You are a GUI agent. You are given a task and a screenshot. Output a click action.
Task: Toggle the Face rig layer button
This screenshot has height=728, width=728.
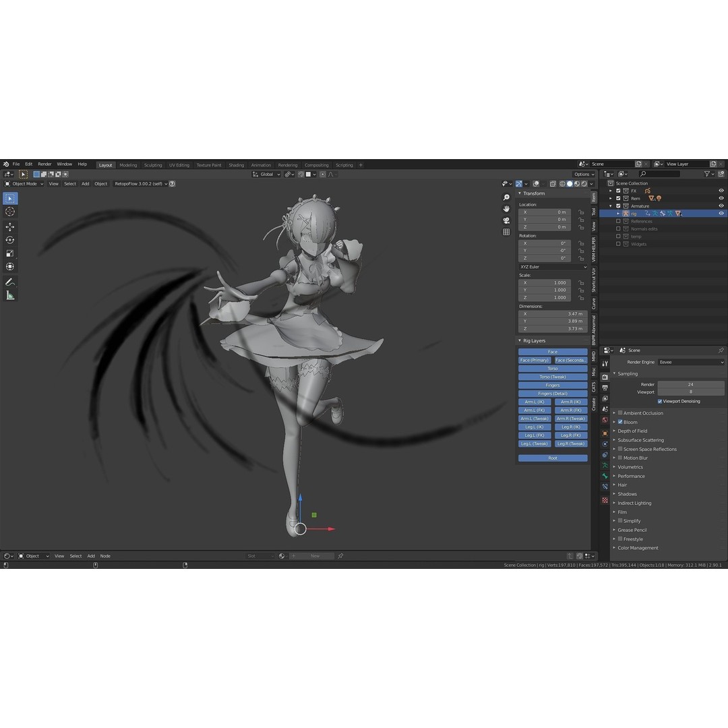(553, 352)
